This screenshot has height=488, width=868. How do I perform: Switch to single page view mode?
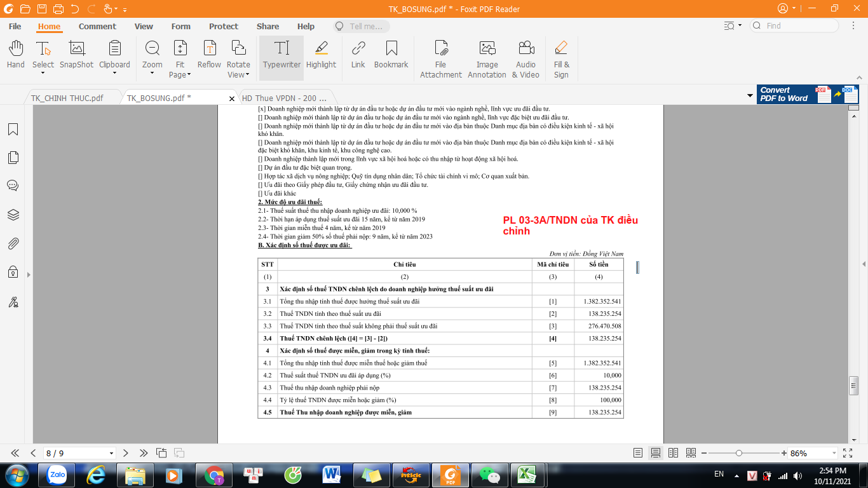[x=638, y=453]
